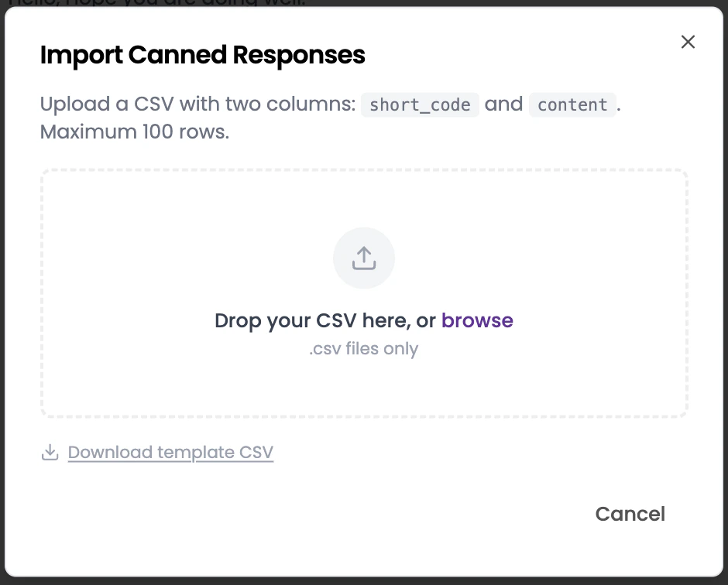Open file picker via browse link
This screenshot has width=728, height=585.
pyautogui.click(x=477, y=320)
